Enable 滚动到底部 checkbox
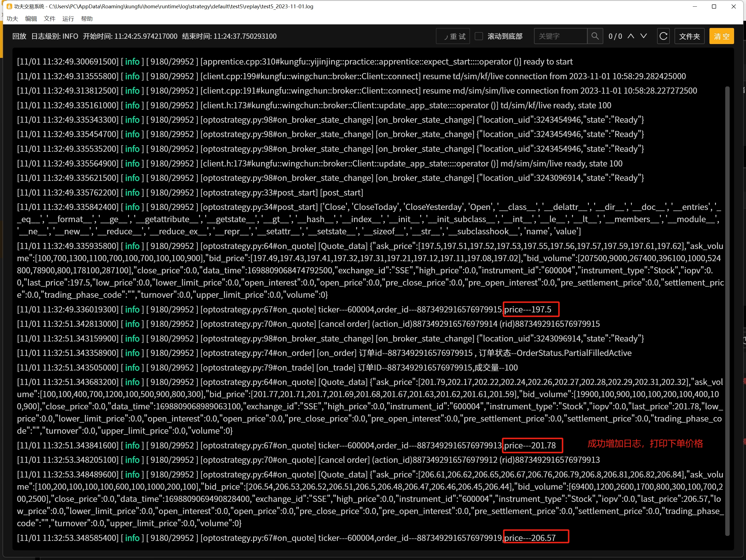746x560 pixels. point(479,36)
